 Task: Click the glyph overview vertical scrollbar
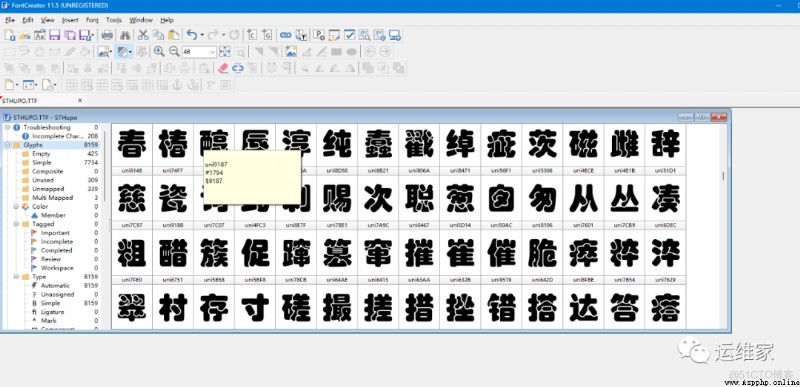[x=724, y=227]
